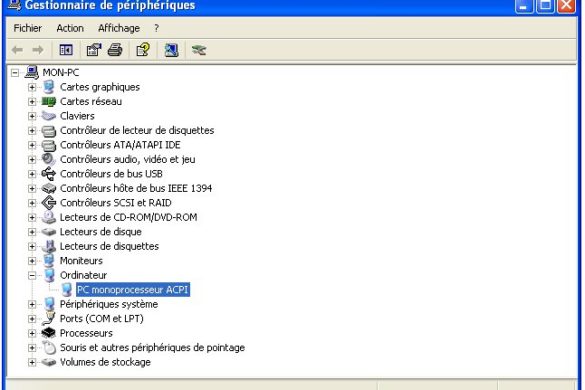Click the Cartes réseau network card icon

coord(49,102)
